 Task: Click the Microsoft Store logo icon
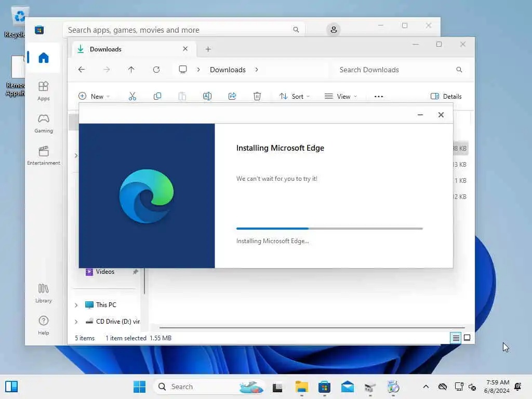[x=39, y=30]
